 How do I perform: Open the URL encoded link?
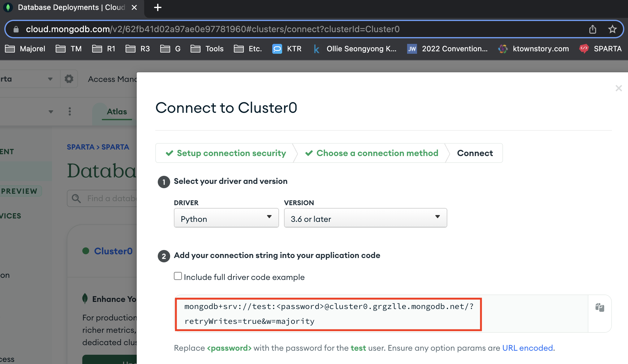tap(527, 348)
